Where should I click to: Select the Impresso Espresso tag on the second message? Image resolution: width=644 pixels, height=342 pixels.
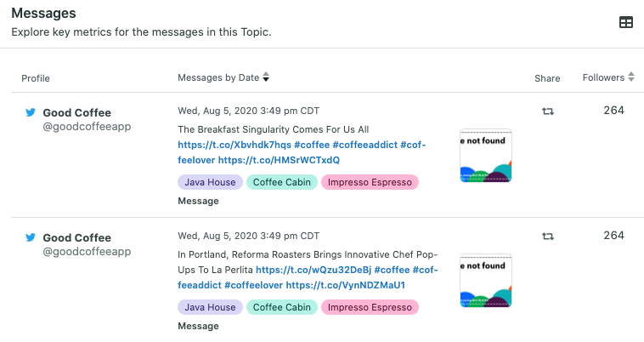pyautogui.click(x=370, y=307)
